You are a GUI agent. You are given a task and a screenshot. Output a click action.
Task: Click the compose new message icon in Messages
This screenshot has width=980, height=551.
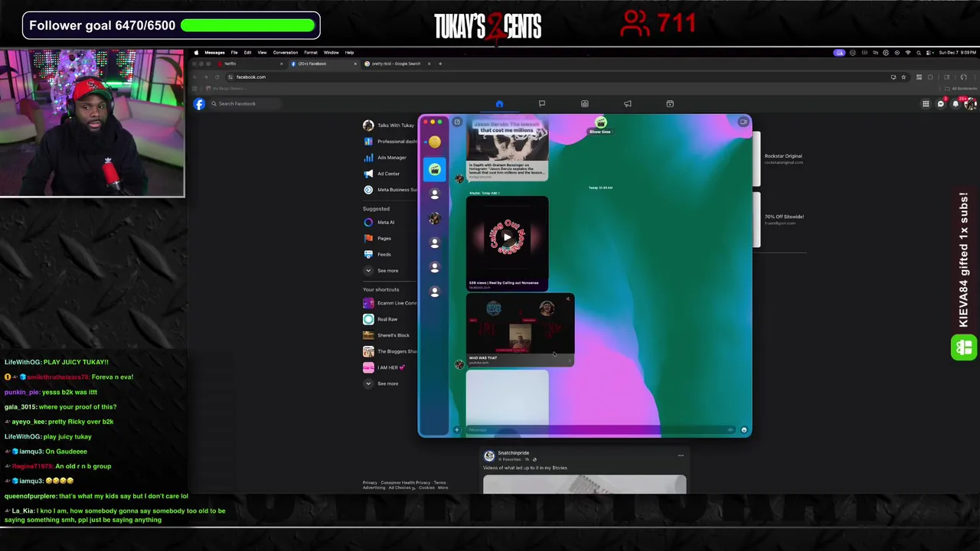point(457,122)
